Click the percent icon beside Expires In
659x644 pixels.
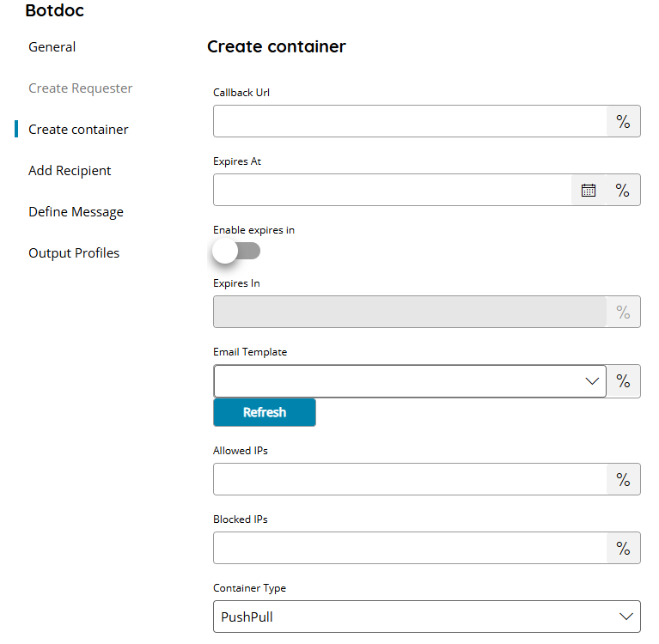623,313
